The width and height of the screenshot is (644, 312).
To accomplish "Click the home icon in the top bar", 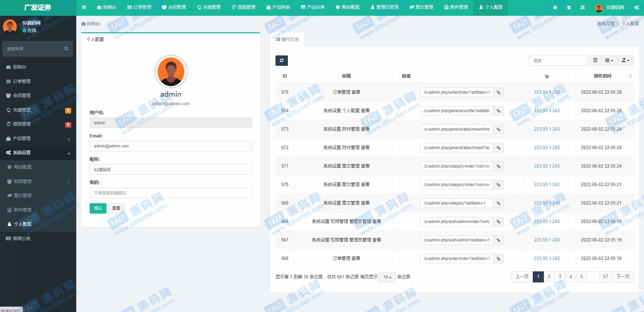I will (555, 7).
